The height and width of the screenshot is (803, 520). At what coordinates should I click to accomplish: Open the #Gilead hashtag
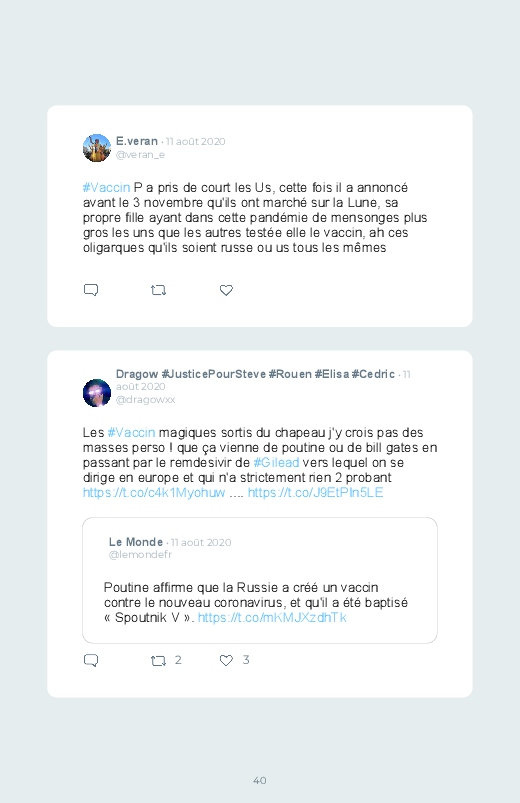click(276, 462)
